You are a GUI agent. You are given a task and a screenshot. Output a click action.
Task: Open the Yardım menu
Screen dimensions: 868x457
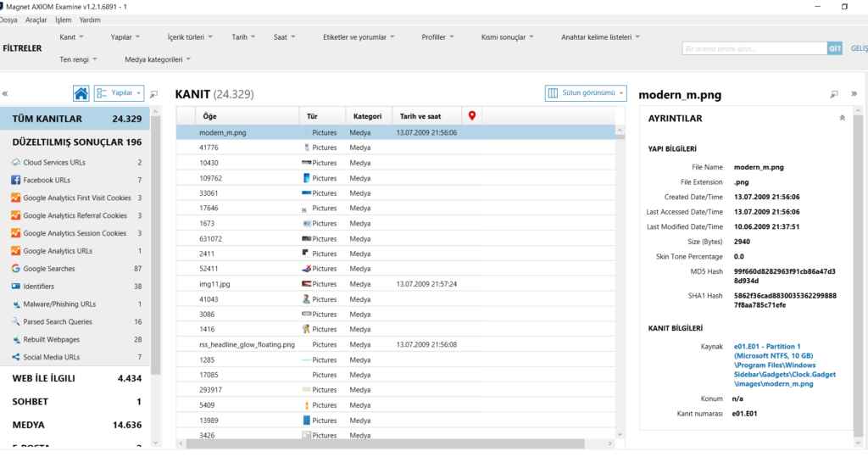tap(89, 20)
